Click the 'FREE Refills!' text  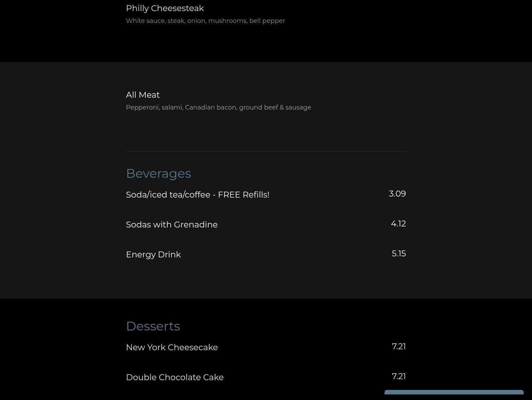point(243,195)
